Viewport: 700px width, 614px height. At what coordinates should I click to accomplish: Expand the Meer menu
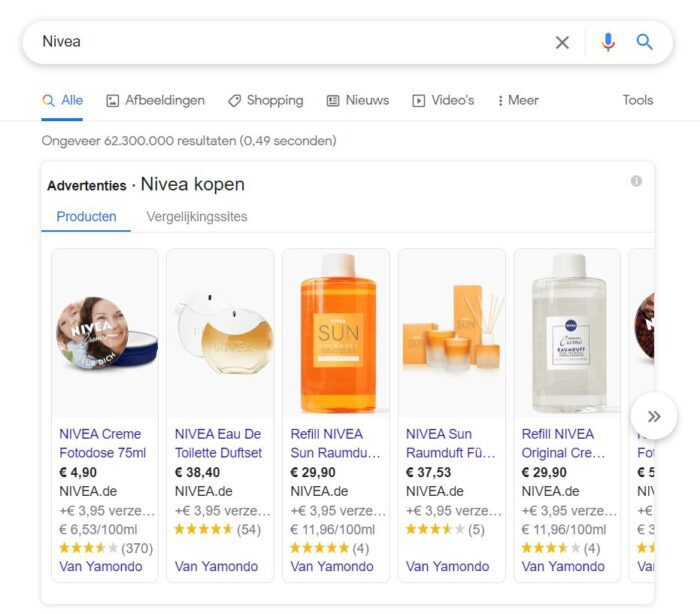point(518,100)
